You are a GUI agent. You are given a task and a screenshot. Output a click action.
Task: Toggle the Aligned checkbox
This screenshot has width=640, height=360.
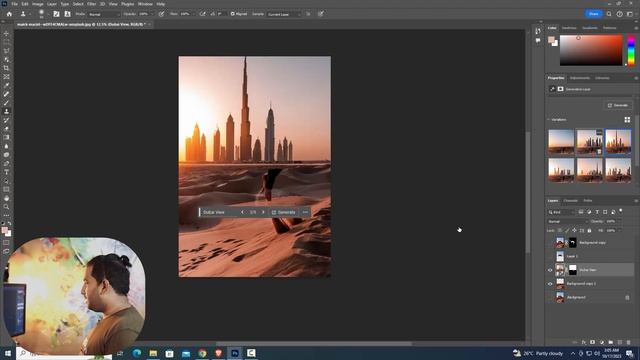[233, 14]
